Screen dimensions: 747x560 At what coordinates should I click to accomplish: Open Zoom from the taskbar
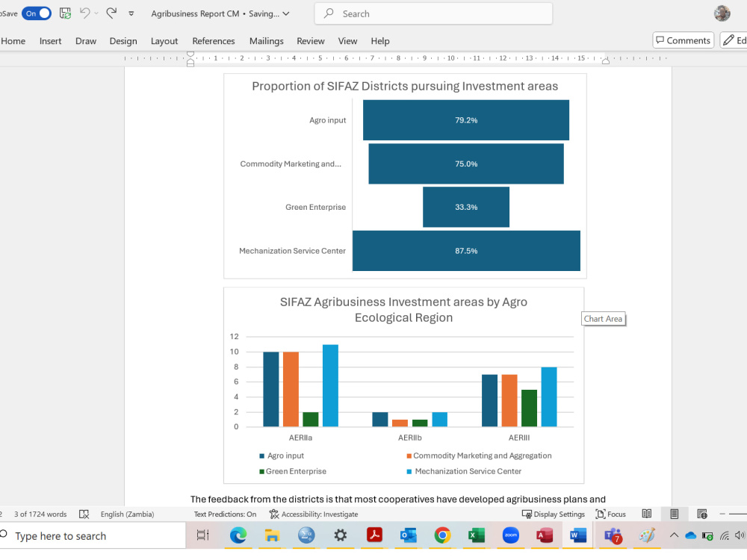click(511, 535)
